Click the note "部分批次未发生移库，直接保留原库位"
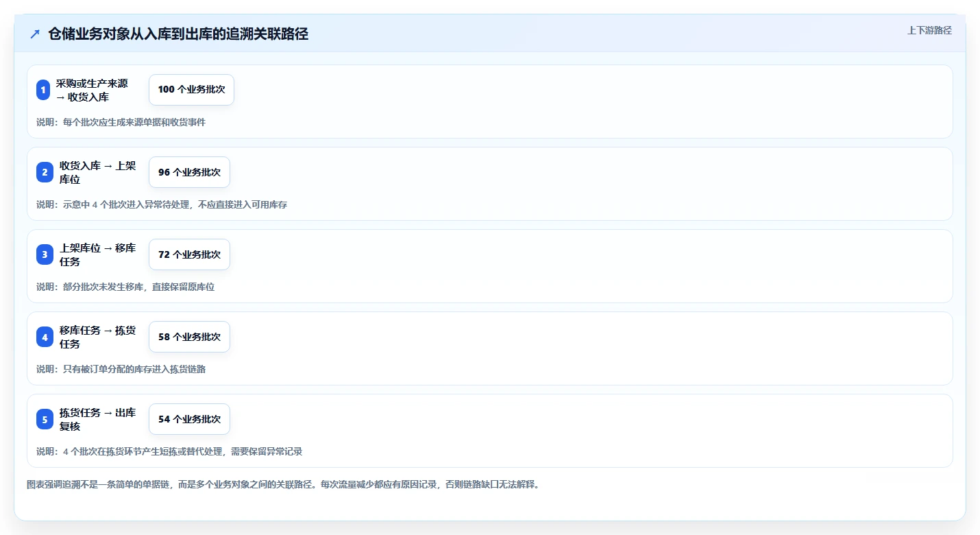Image resolution: width=980 pixels, height=535 pixels. [125, 287]
